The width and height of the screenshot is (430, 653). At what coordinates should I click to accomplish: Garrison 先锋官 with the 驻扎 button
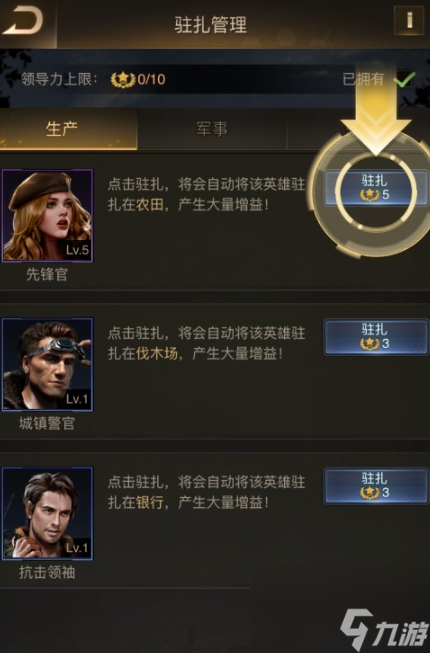(376, 187)
